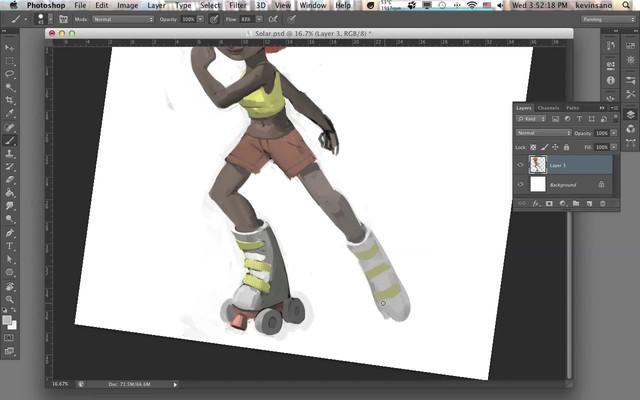Open the brush panel toggle in options bar
This screenshot has height=400, width=640.
tap(63, 19)
